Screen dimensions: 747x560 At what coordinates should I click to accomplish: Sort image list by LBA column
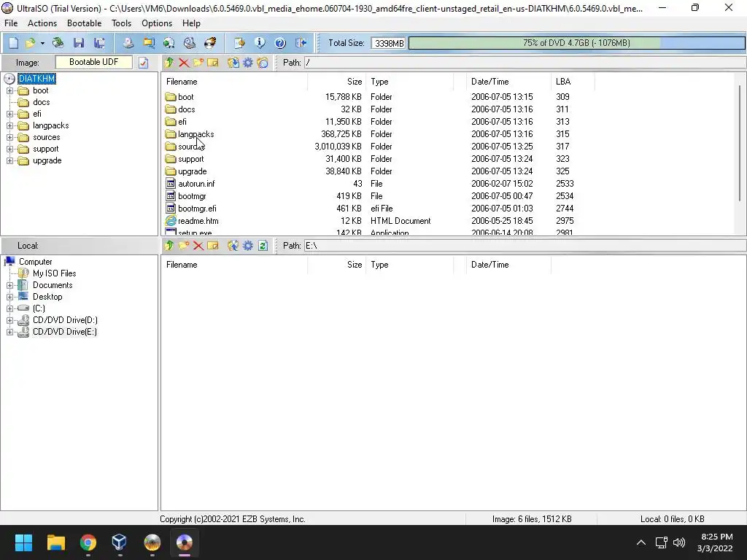573,82
